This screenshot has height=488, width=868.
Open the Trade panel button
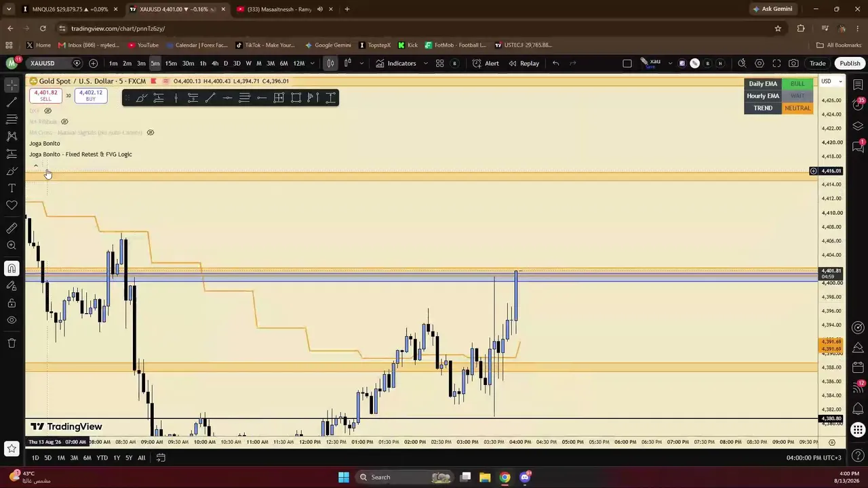[817, 63]
